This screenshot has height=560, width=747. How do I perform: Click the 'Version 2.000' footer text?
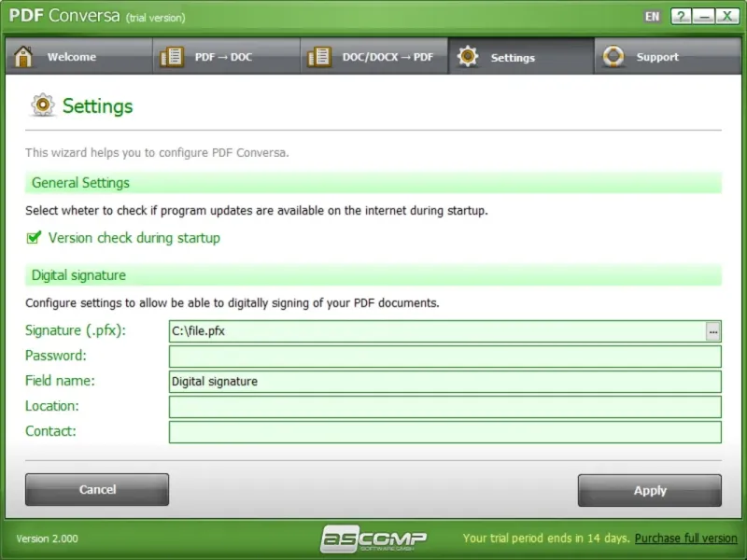(48, 539)
